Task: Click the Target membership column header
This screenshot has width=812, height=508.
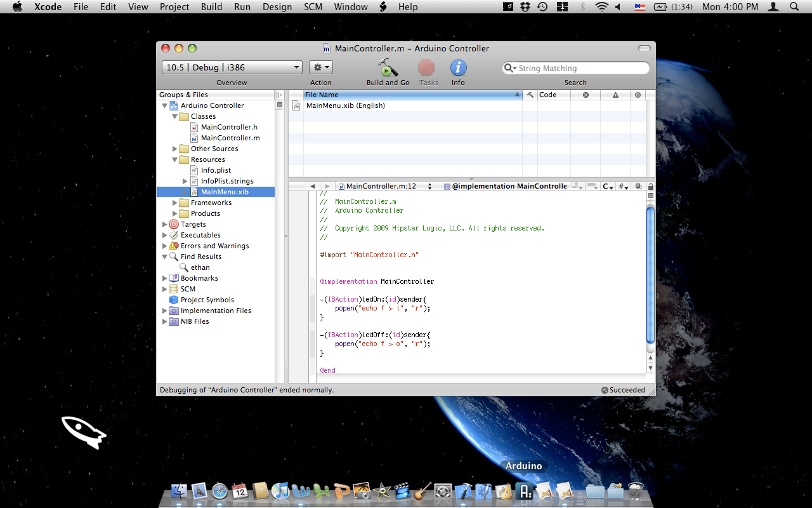Action: (x=638, y=95)
